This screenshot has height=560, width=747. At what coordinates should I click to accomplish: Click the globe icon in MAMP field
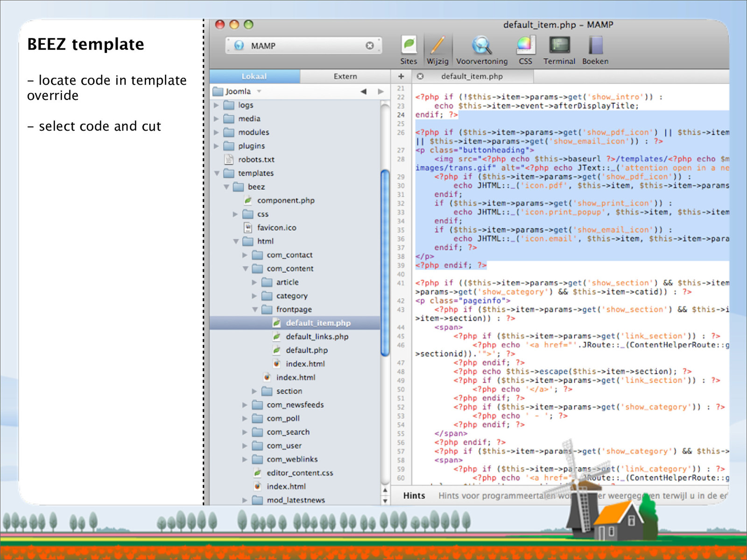(x=239, y=45)
